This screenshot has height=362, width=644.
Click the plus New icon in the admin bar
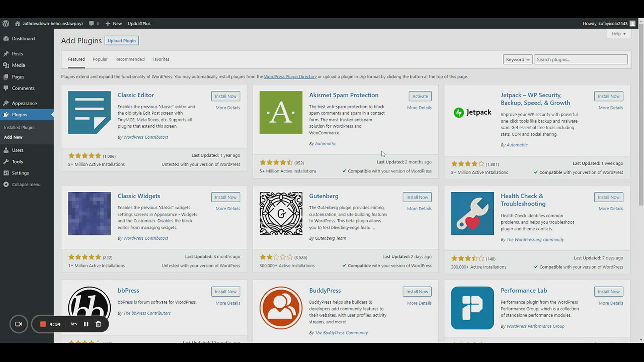[x=108, y=23]
